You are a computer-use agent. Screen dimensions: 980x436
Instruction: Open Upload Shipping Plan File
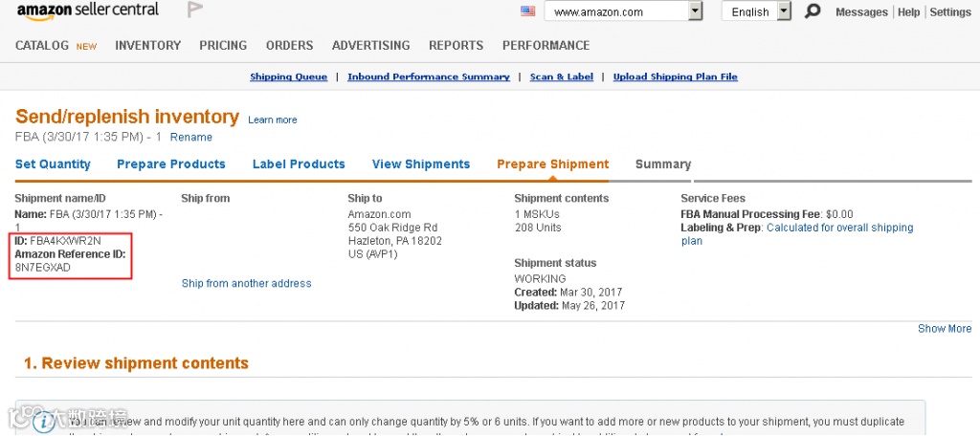(x=675, y=76)
